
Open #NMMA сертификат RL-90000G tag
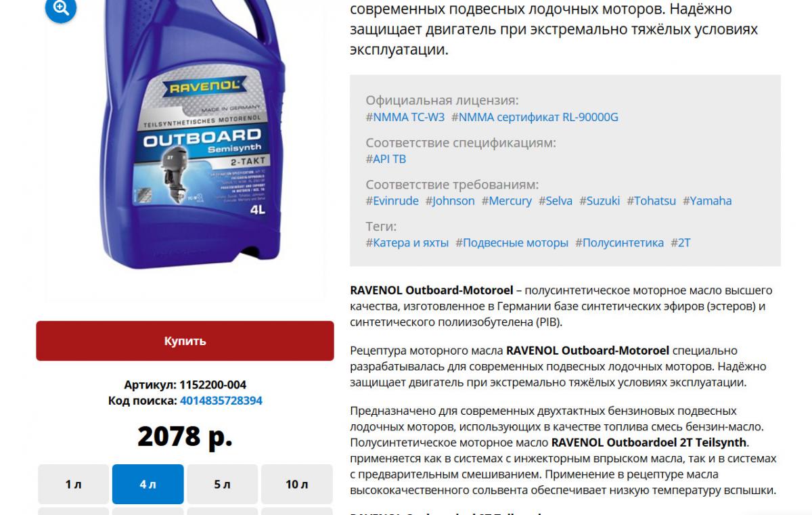coord(535,117)
